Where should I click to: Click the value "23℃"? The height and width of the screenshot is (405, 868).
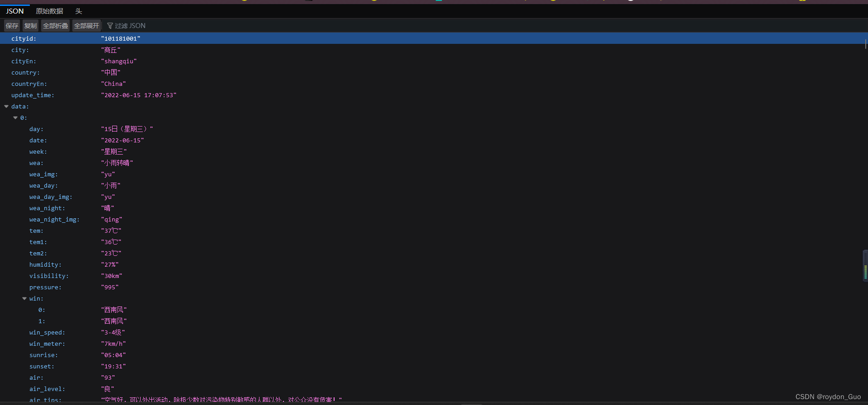(x=111, y=253)
